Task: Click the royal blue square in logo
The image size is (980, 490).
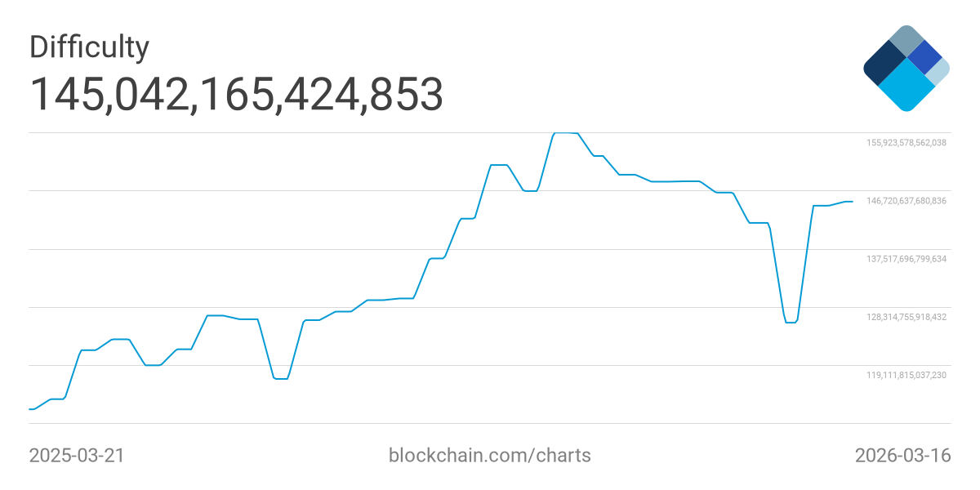Action: [924, 56]
